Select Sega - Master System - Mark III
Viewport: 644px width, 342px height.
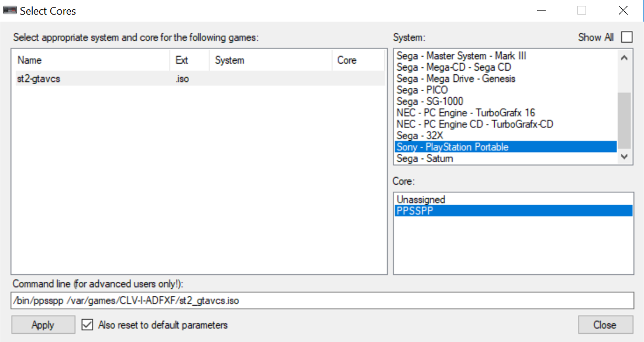(x=505, y=56)
